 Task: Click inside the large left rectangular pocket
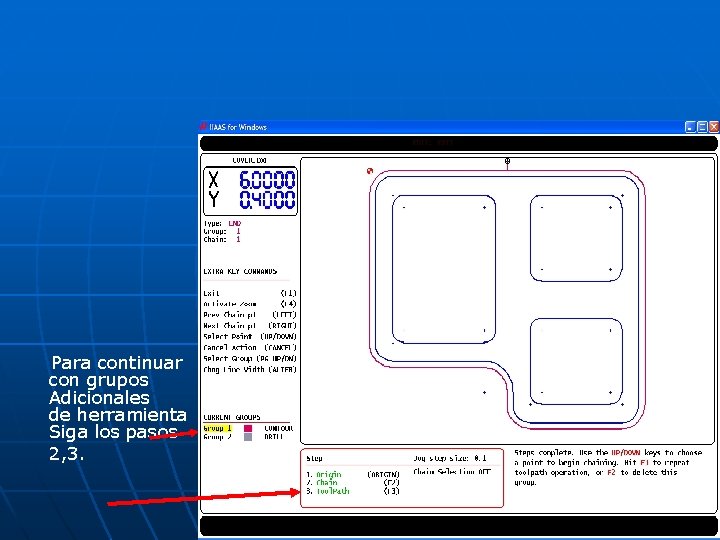(444, 269)
